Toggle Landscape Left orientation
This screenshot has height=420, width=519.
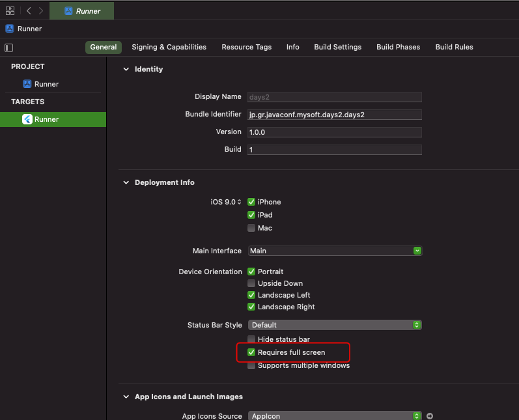point(251,295)
